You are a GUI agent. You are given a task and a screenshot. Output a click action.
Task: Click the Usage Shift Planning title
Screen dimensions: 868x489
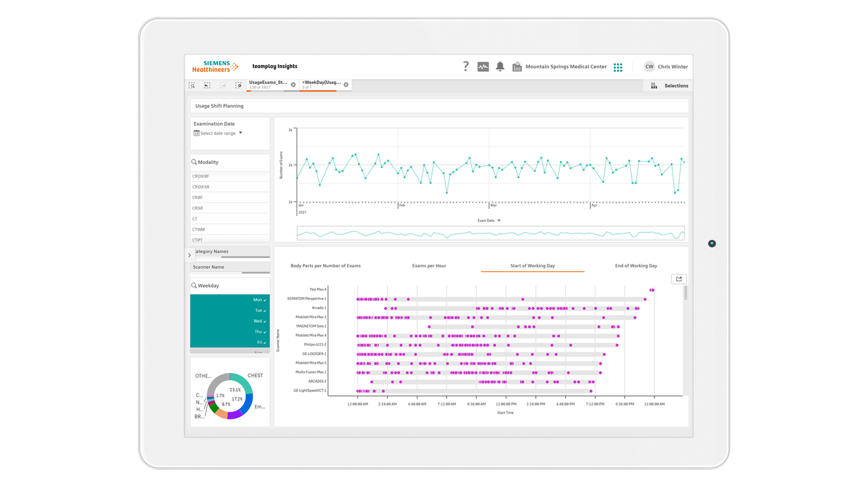click(x=219, y=106)
